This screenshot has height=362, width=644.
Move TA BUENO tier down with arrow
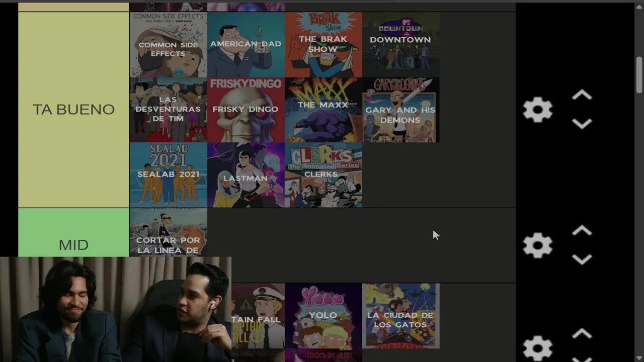tap(582, 124)
